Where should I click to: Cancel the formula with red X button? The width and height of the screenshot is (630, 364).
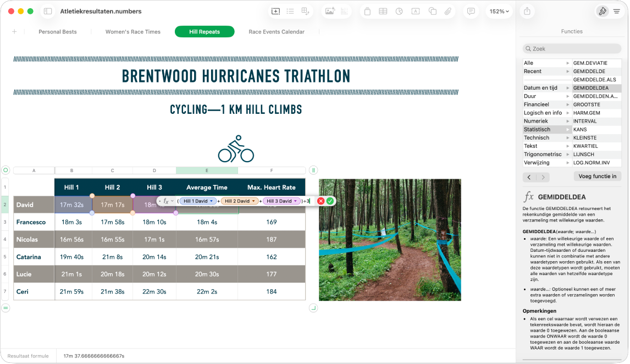(320, 201)
